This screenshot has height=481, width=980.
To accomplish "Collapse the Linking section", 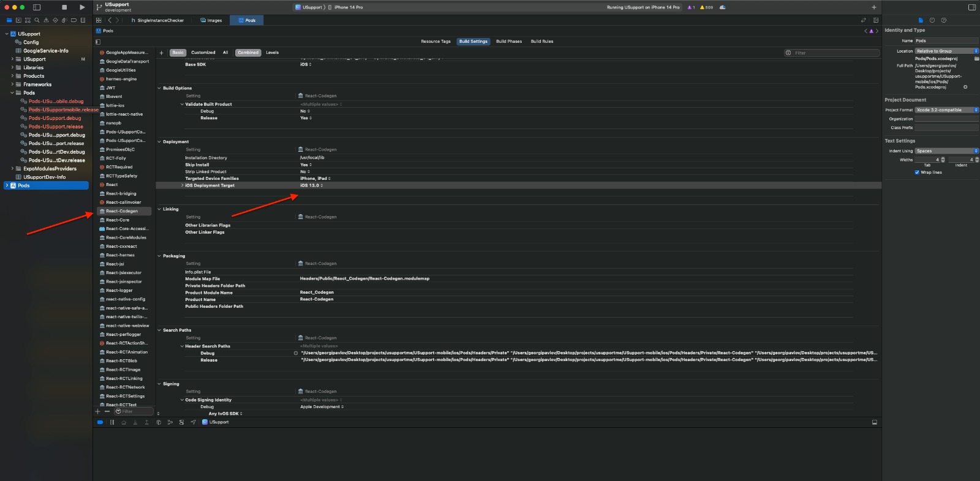I will 159,209.
